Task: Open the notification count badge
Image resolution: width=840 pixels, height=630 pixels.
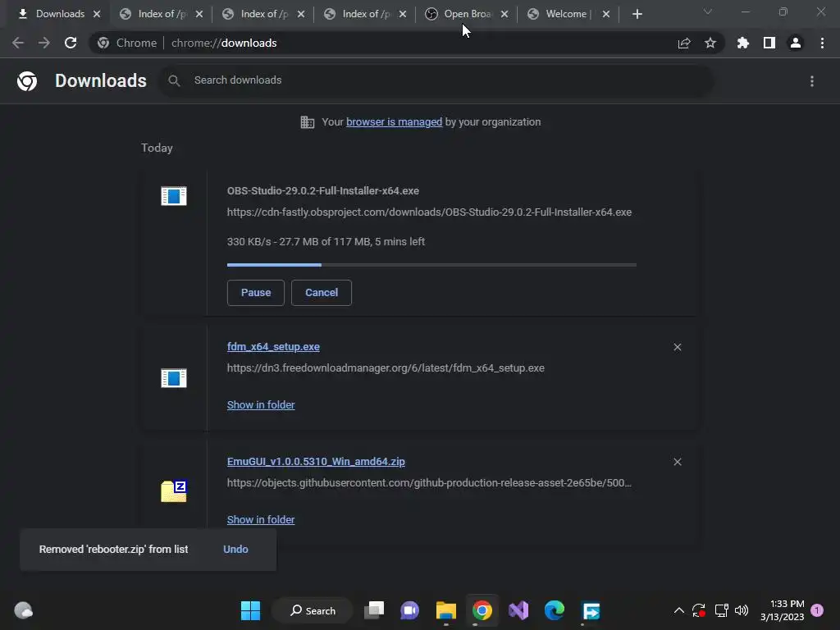Action: tap(817, 610)
